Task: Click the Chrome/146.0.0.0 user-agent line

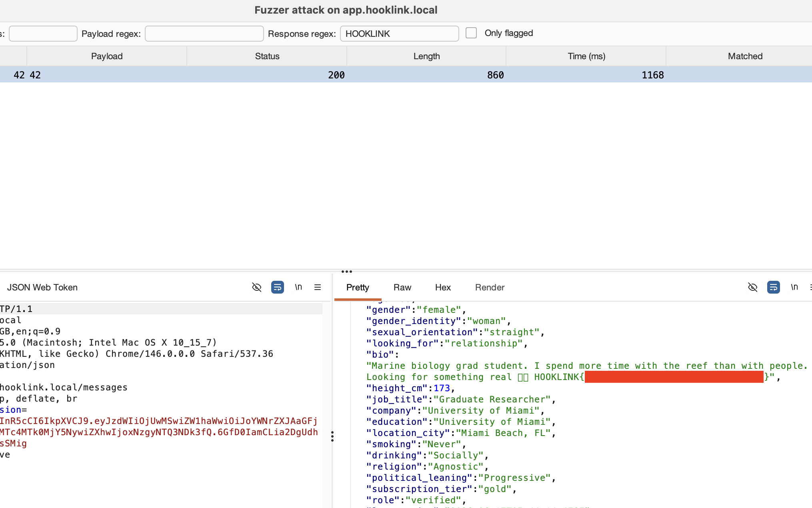Action: pyautogui.click(x=136, y=354)
